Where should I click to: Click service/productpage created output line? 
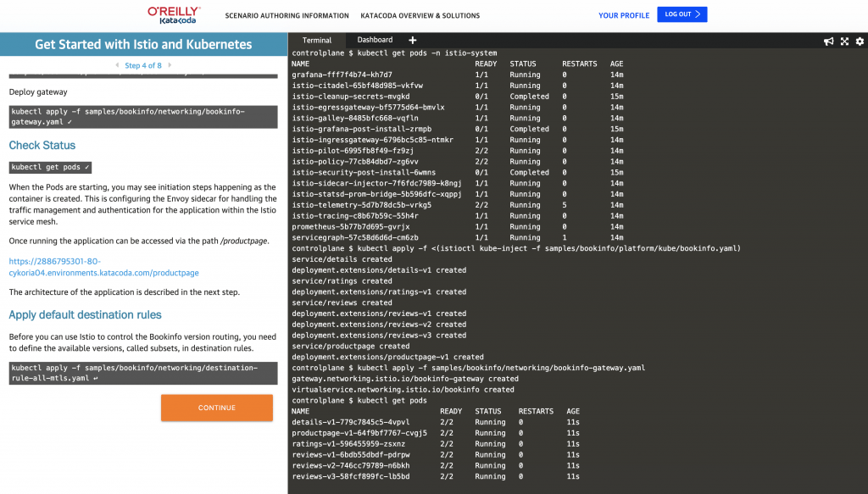coord(351,347)
